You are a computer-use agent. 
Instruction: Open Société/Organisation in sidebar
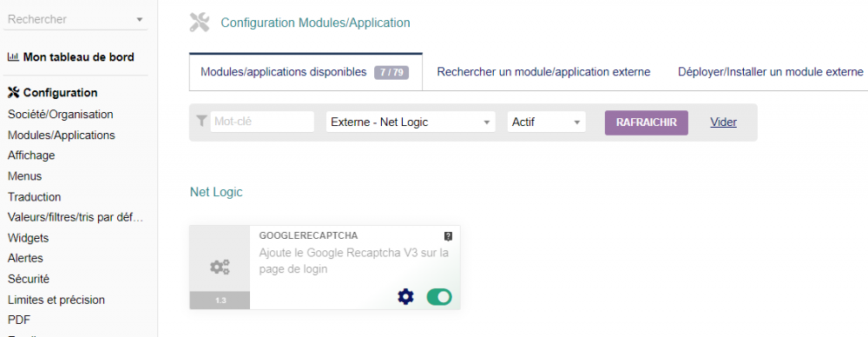tap(61, 114)
